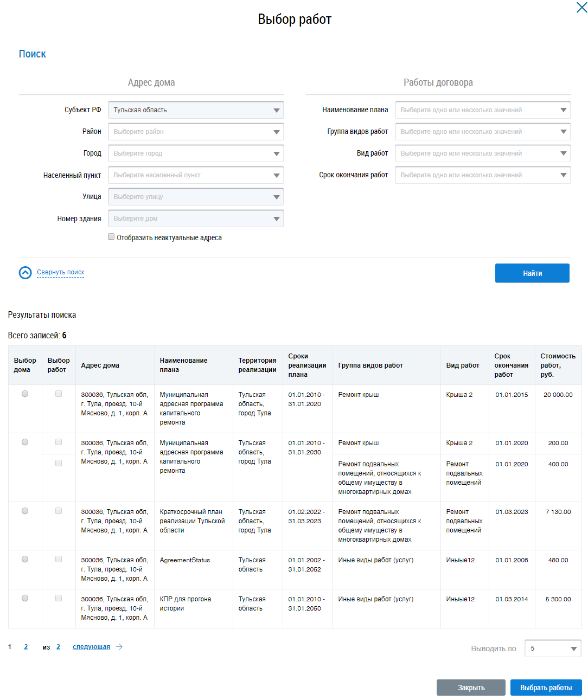Select house radio button for first row
This screenshot has height=700, width=588.
pyautogui.click(x=25, y=394)
